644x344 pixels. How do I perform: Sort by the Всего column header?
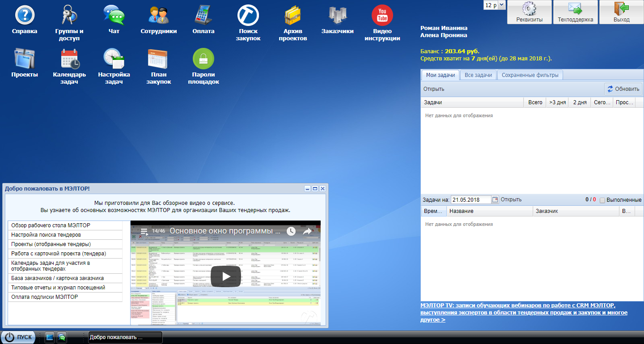click(x=535, y=102)
